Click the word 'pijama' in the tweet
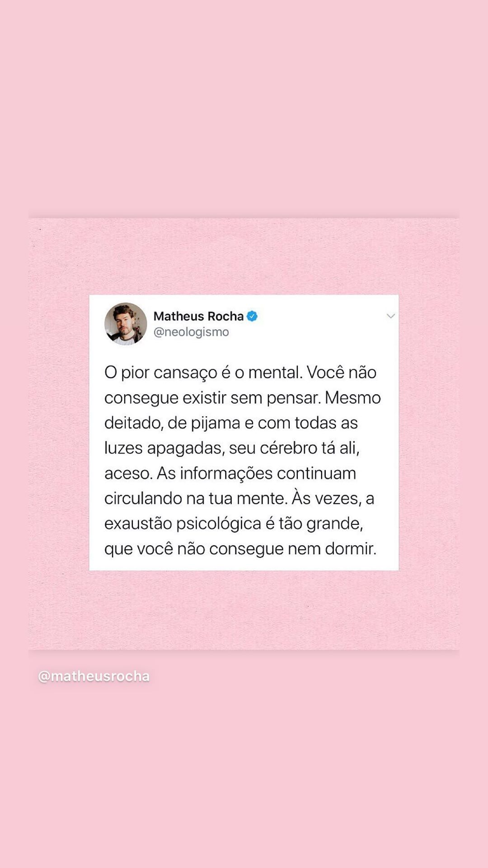Viewport: 488px width, 868px height. click(216, 423)
